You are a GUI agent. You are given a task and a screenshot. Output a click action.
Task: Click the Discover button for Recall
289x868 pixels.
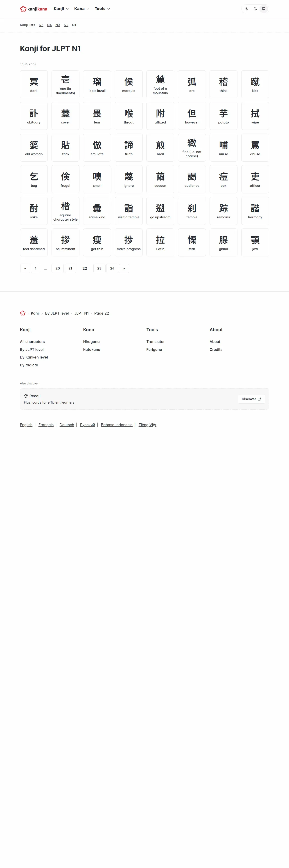coord(251,399)
